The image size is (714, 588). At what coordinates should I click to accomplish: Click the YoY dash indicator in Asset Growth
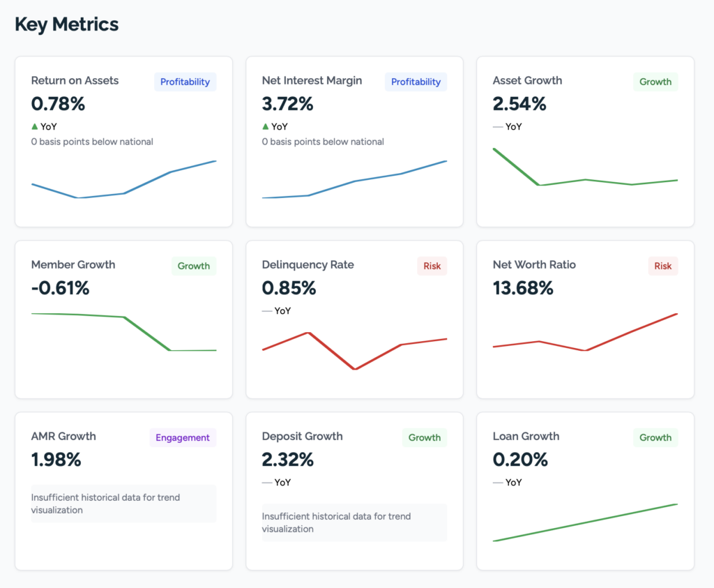[x=498, y=127]
